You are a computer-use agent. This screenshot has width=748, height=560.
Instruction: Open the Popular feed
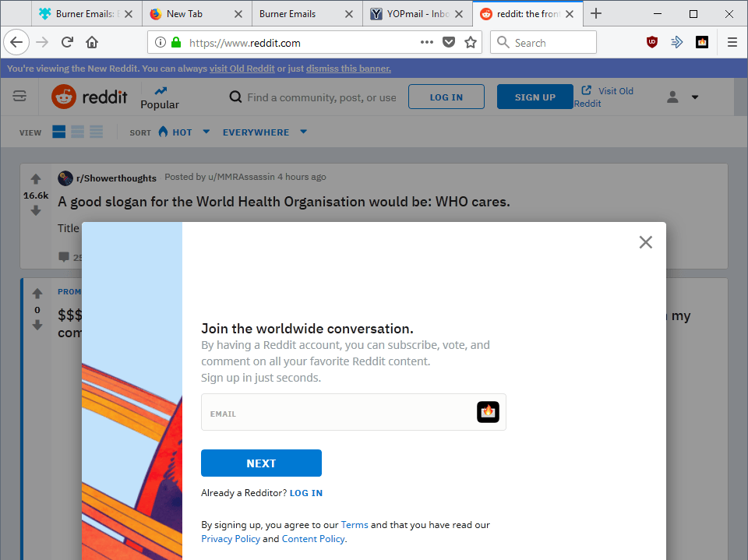(x=160, y=98)
